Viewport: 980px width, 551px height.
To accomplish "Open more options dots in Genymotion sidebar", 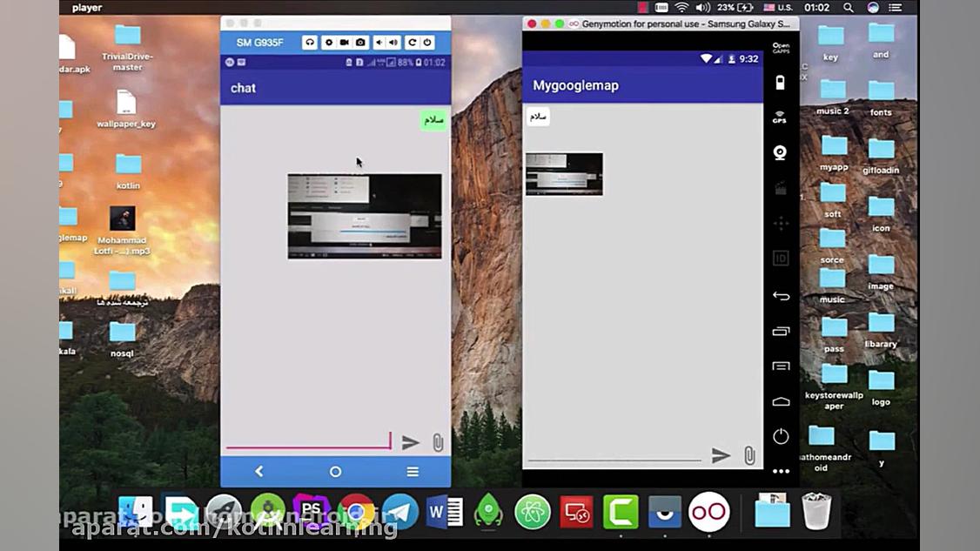I will (x=781, y=472).
